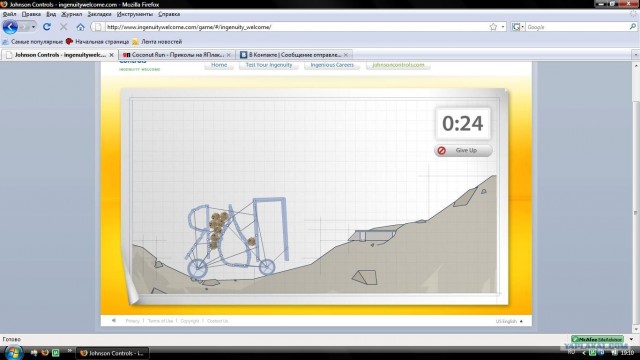Open the Windows Start orb

click(x=14, y=353)
